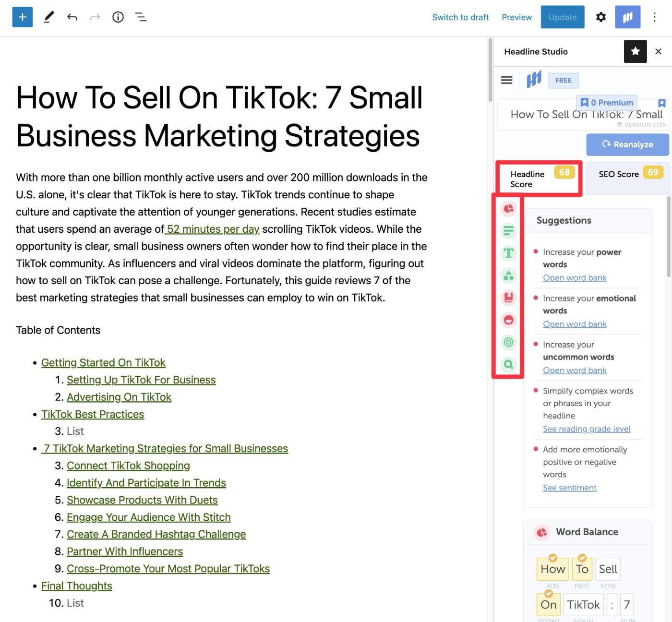Open the See reading grade level link
The width and height of the screenshot is (672, 622).
pyautogui.click(x=587, y=429)
